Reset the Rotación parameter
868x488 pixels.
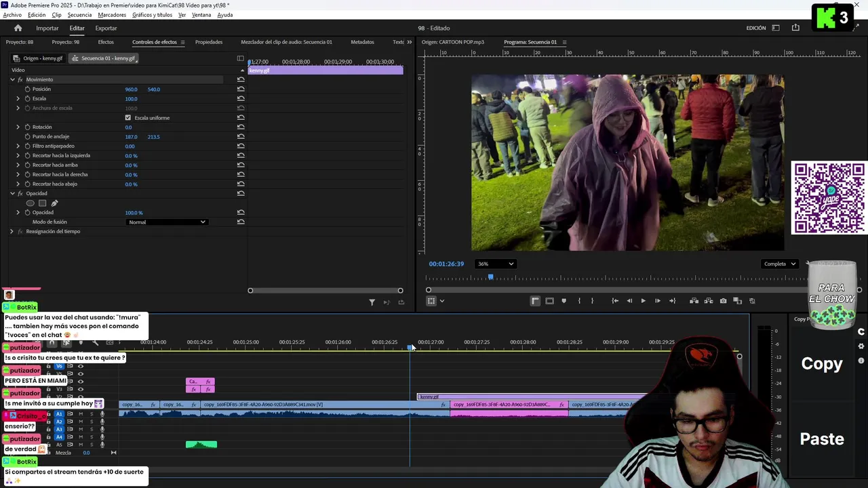pos(241,127)
